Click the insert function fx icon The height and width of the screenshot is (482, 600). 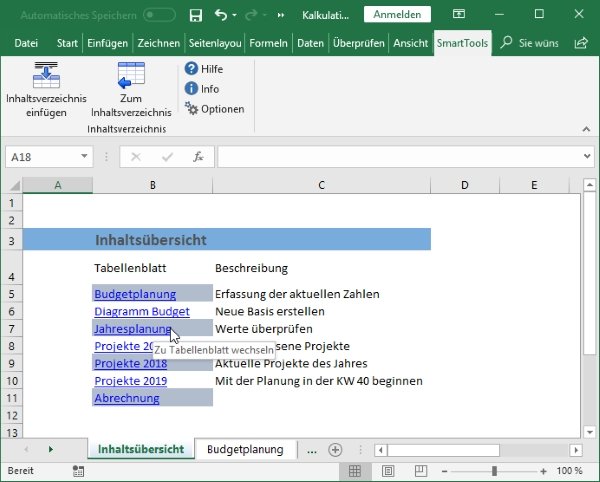[x=198, y=157]
